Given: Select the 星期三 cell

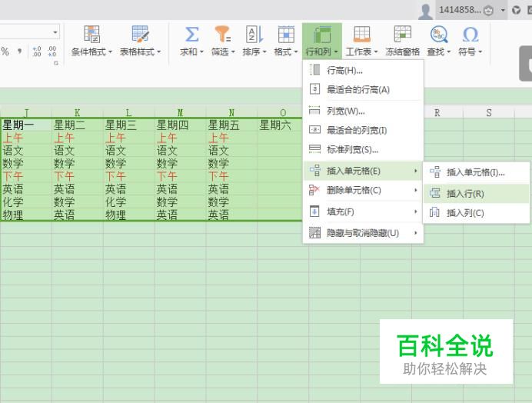Looking at the screenshot, I should [x=129, y=125].
